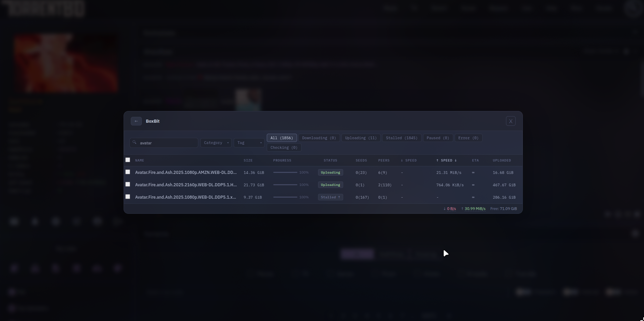Sort by the Name column header
The image size is (644, 321).
pos(139,160)
